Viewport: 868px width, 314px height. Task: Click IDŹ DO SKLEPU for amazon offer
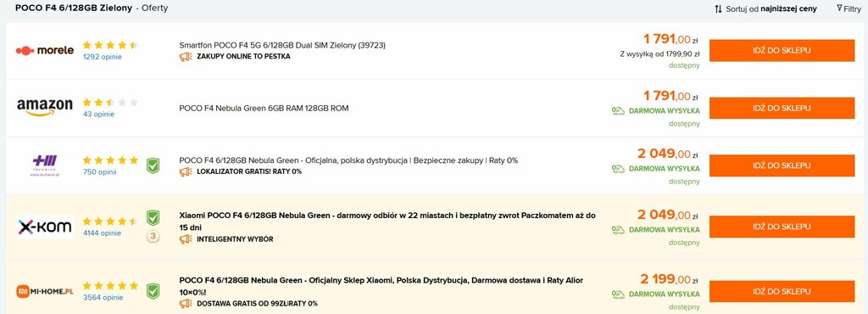(x=782, y=108)
